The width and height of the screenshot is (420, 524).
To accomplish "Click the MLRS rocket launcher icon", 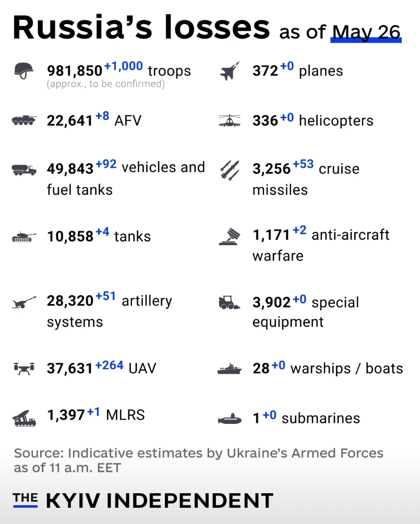I will coord(24,418).
